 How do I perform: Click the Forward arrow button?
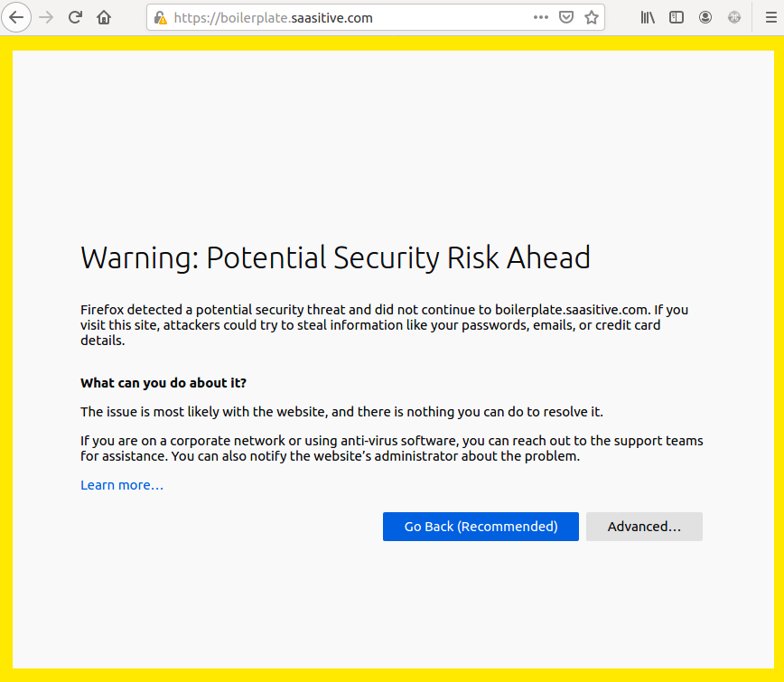pyautogui.click(x=46, y=17)
